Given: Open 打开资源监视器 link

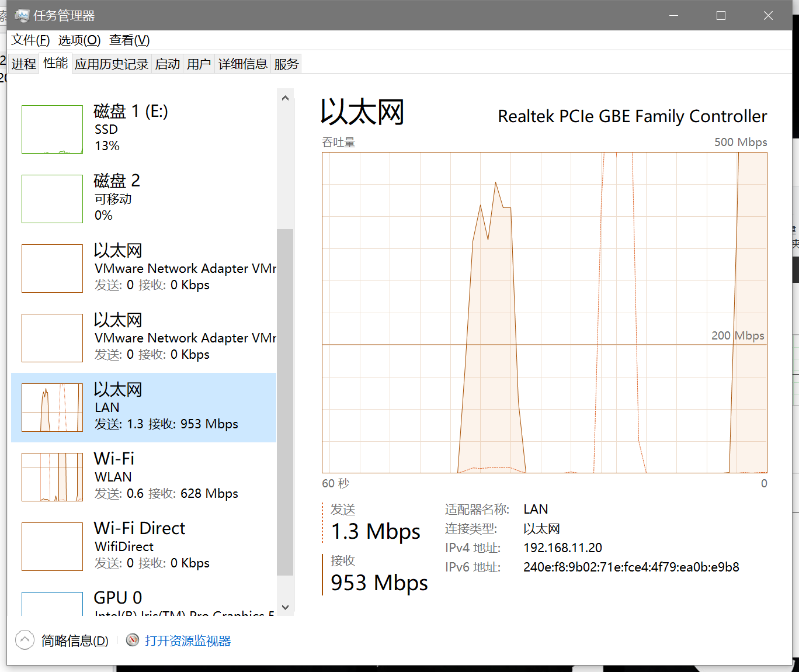Looking at the screenshot, I should [x=188, y=641].
